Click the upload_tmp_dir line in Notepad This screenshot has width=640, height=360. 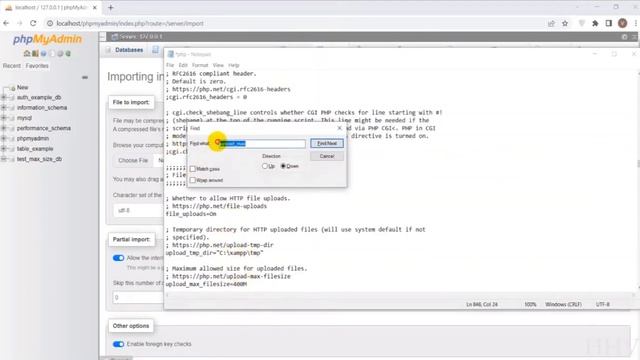pos(214,253)
